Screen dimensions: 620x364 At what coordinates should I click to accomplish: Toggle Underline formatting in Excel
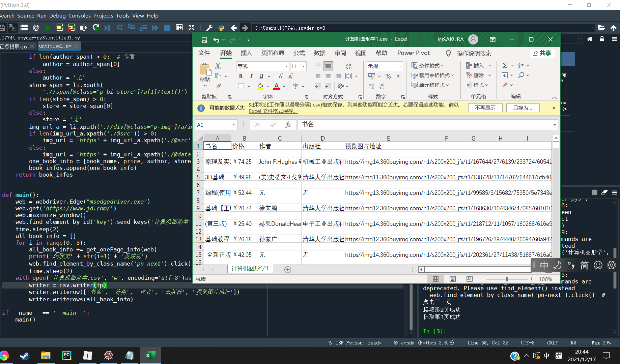click(261, 76)
